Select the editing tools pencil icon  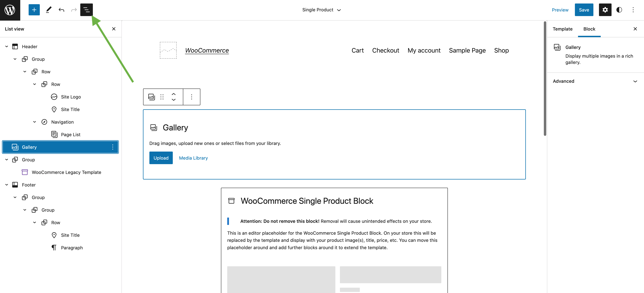coord(49,10)
